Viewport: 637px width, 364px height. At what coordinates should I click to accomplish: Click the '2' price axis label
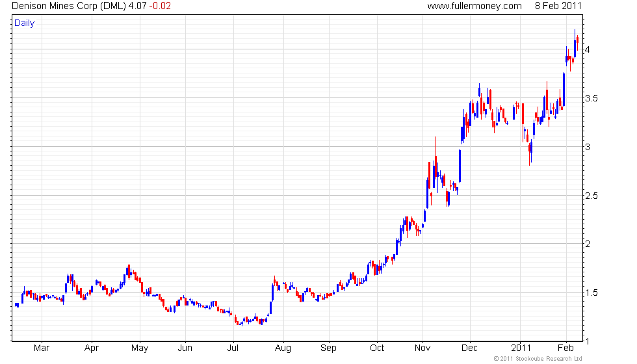point(587,244)
